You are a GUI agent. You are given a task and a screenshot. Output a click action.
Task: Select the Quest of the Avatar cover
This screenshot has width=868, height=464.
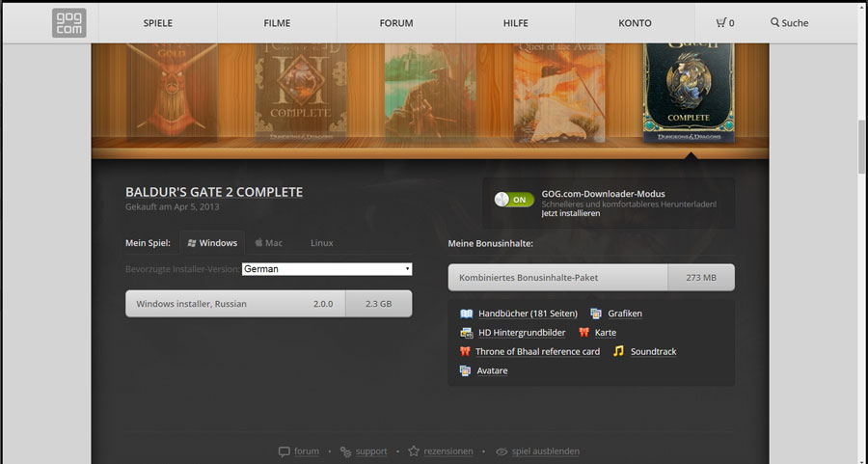click(559, 92)
